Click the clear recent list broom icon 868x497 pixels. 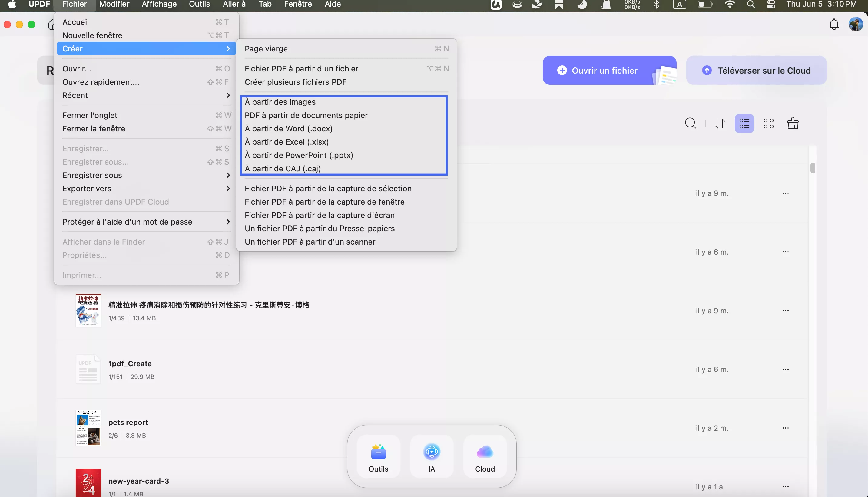(793, 123)
